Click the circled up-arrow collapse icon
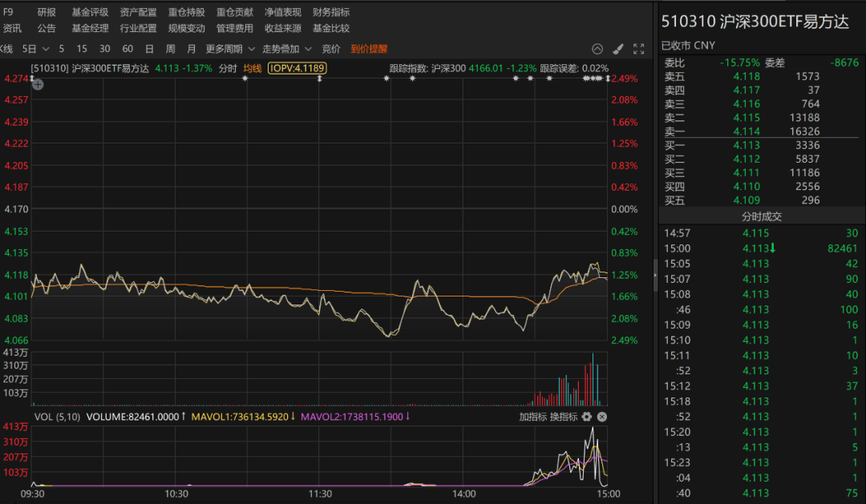Viewport: 866px width, 504px height. (x=597, y=49)
